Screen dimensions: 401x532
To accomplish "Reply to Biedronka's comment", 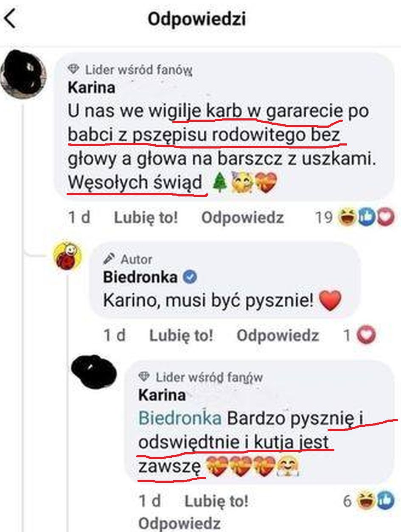I will 278,336.
